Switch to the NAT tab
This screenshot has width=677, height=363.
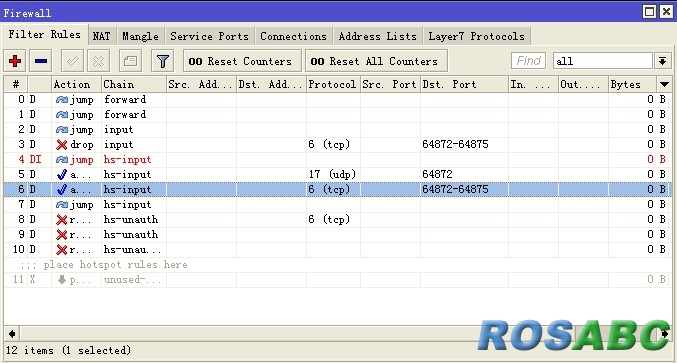coord(101,36)
